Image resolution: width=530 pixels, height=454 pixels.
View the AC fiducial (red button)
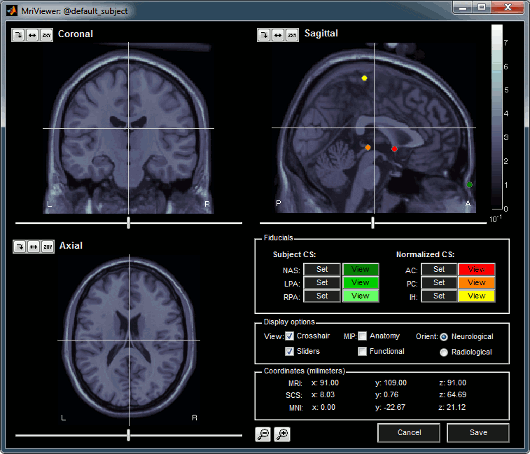[477, 269]
